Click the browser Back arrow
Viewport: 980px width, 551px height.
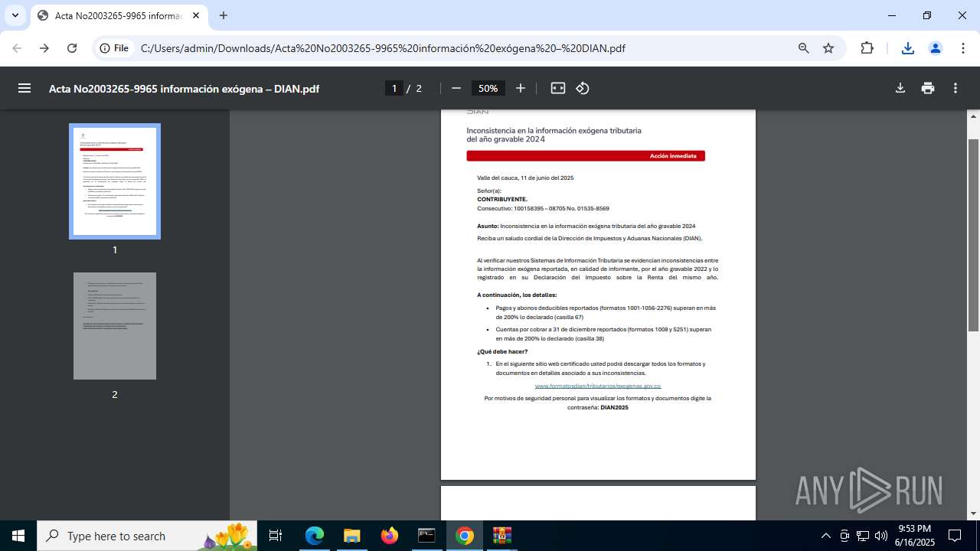click(17, 48)
